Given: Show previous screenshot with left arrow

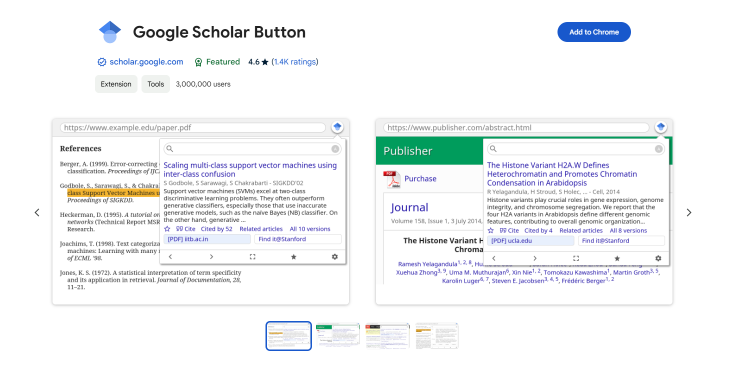Looking at the screenshot, I should [x=37, y=212].
